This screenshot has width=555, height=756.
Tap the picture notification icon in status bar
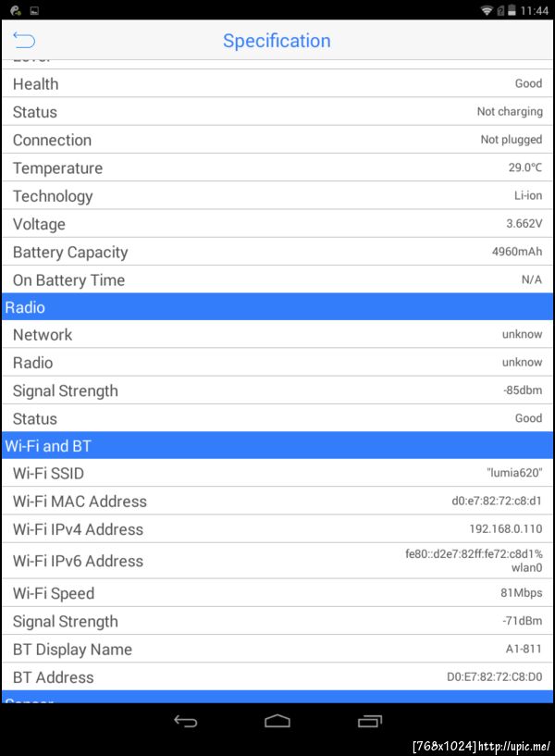point(34,10)
